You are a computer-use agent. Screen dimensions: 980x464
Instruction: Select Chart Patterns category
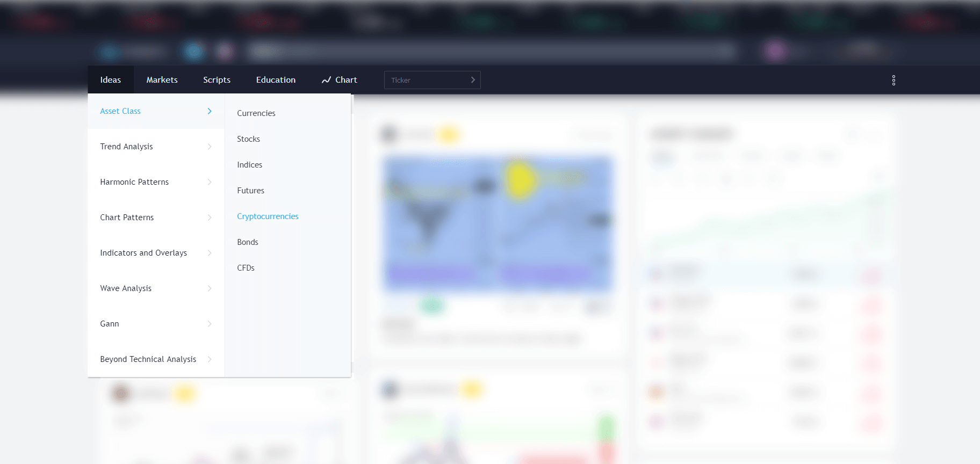(x=156, y=218)
